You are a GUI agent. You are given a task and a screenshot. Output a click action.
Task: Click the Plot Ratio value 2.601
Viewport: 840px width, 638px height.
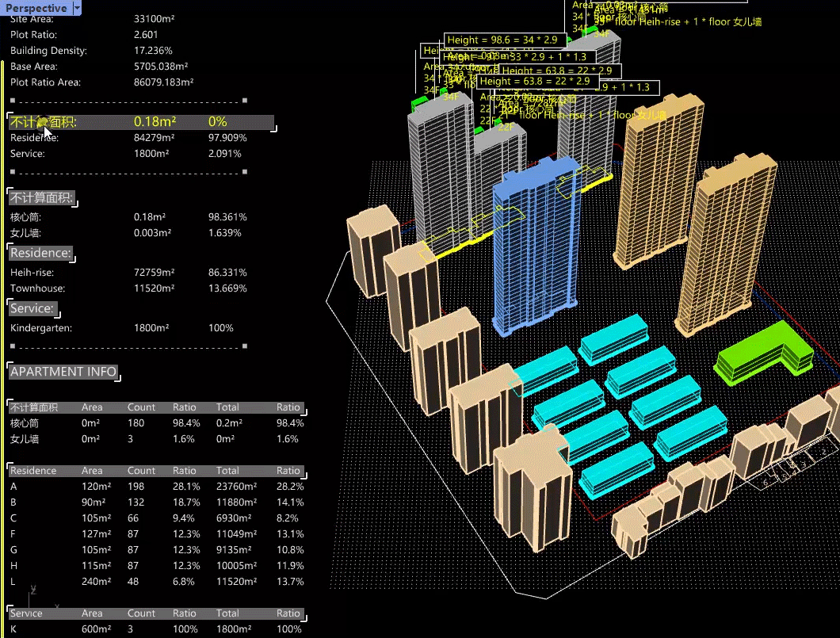146,35
